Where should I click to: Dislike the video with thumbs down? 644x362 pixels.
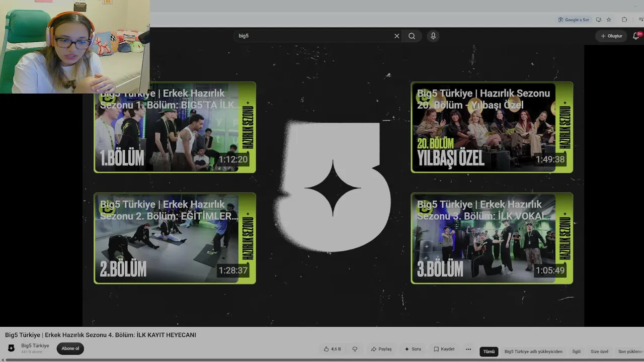click(x=355, y=349)
